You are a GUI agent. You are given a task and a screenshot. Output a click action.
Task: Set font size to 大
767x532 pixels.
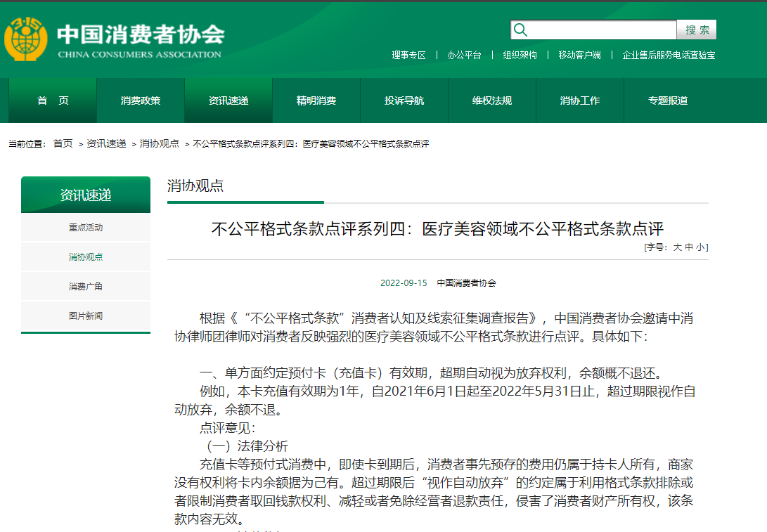(677, 247)
